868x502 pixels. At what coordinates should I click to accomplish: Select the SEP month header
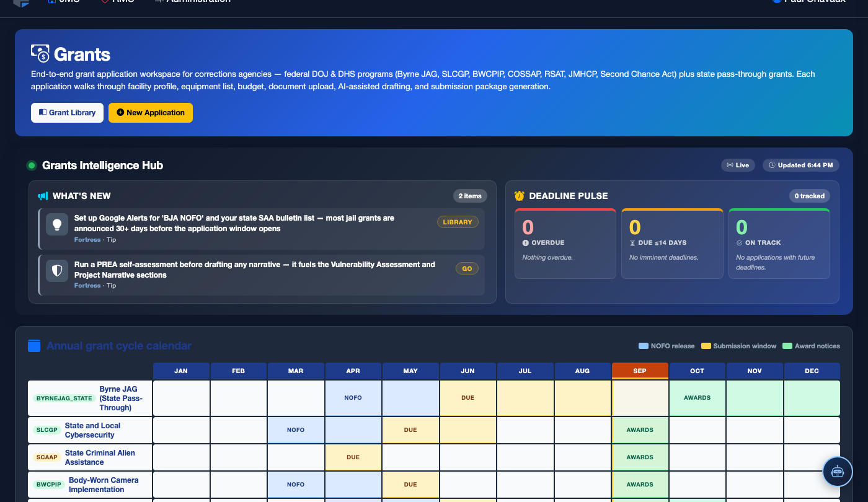click(640, 371)
